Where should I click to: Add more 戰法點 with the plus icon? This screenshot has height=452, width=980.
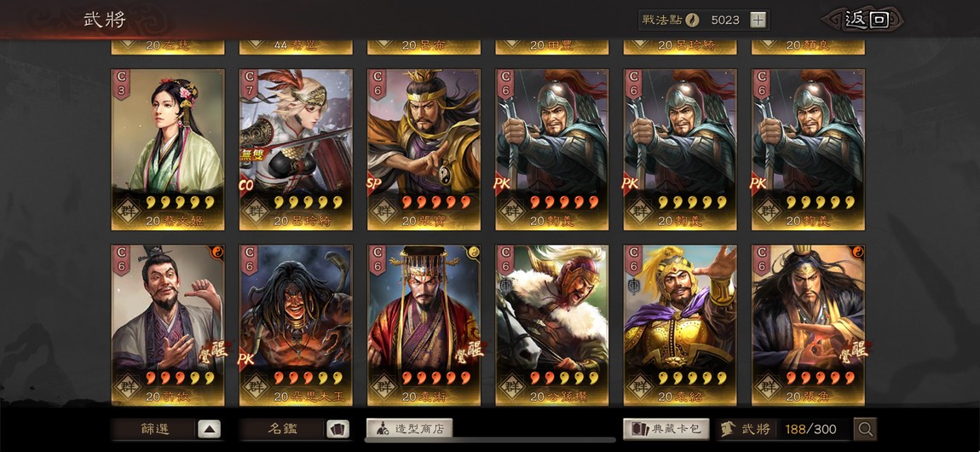758,20
